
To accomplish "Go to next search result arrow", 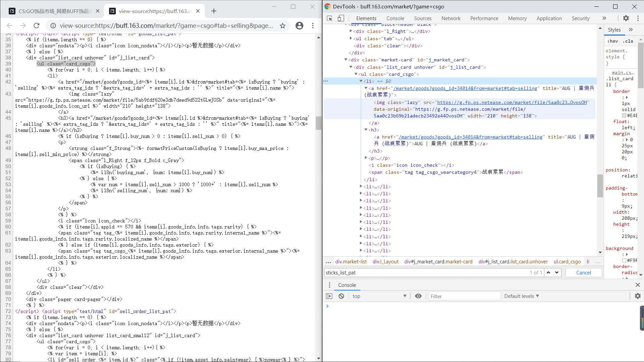I will pyautogui.click(x=557, y=273).
